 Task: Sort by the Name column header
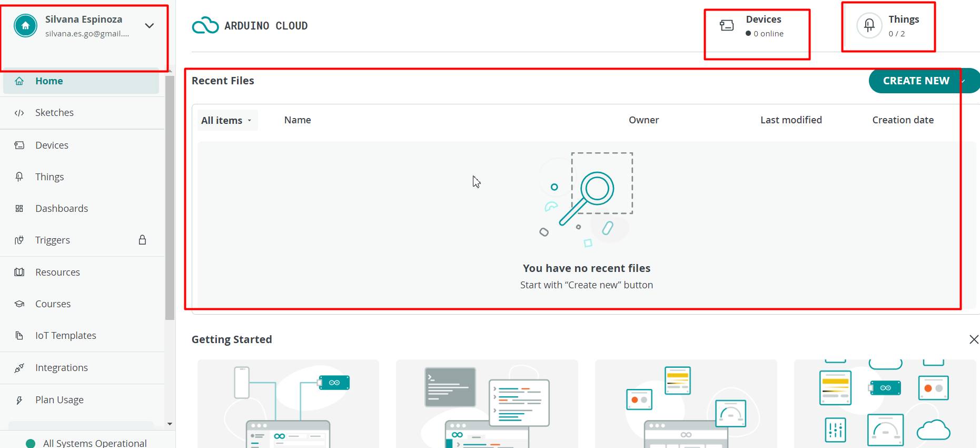pyautogui.click(x=298, y=120)
